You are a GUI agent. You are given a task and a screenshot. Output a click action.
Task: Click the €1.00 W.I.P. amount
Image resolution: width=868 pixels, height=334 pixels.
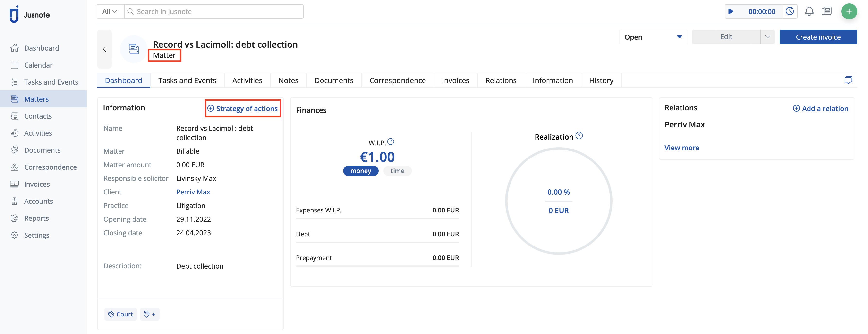(x=377, y=157)
